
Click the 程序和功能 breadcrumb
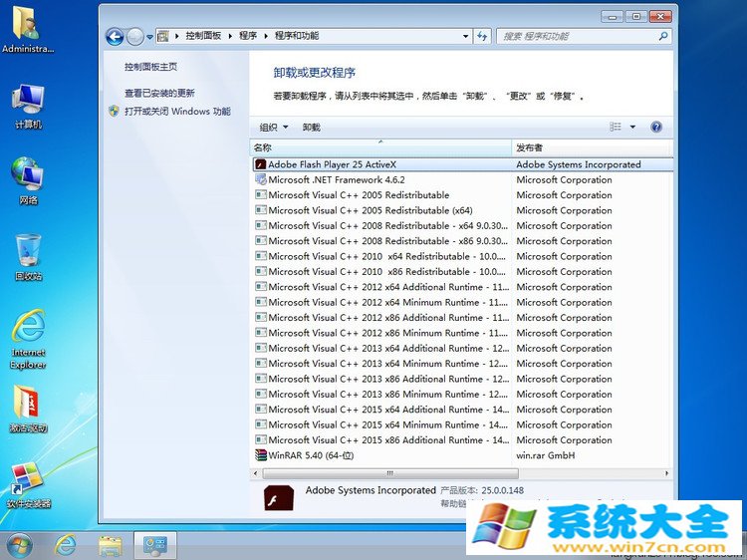click(297, 36)
